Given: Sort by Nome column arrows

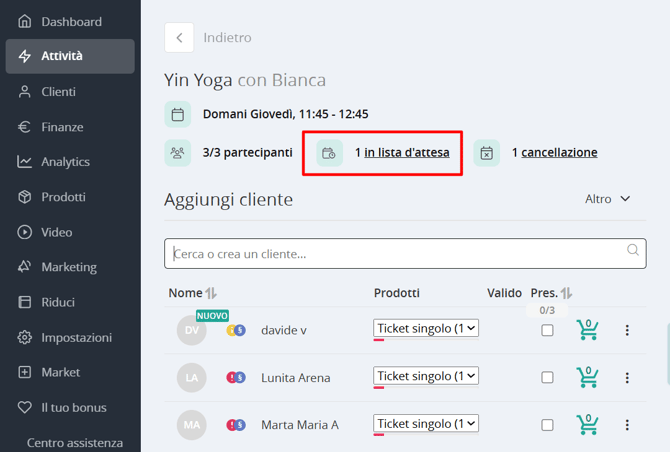Looking at the screenshot, I should coord(211,293).
